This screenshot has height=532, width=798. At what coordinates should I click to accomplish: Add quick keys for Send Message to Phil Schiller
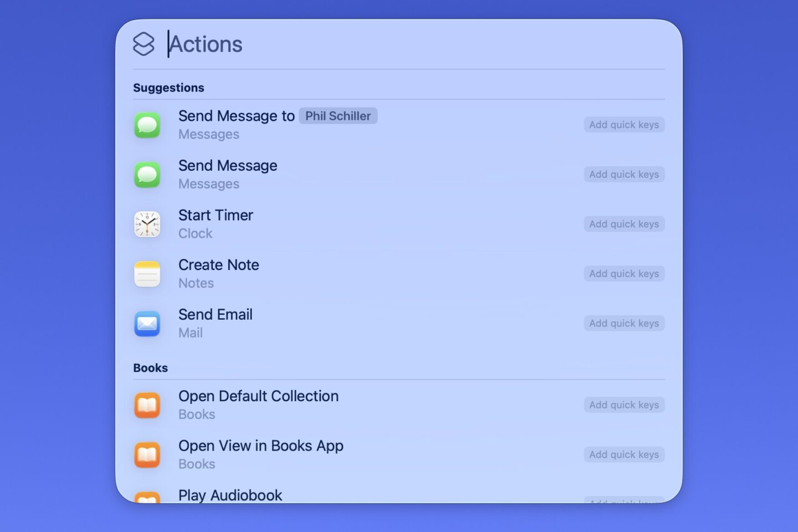[x=623, y=125]
